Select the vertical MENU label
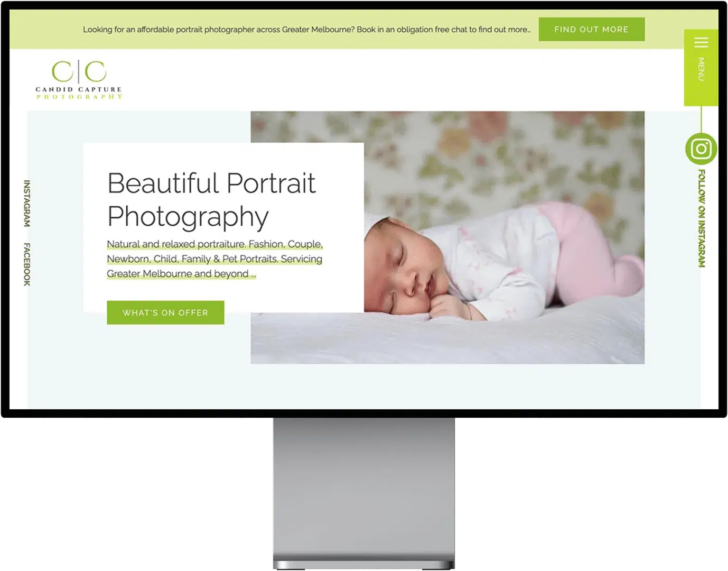Viewport: 728px width, 571px height. tap(701, 69)
